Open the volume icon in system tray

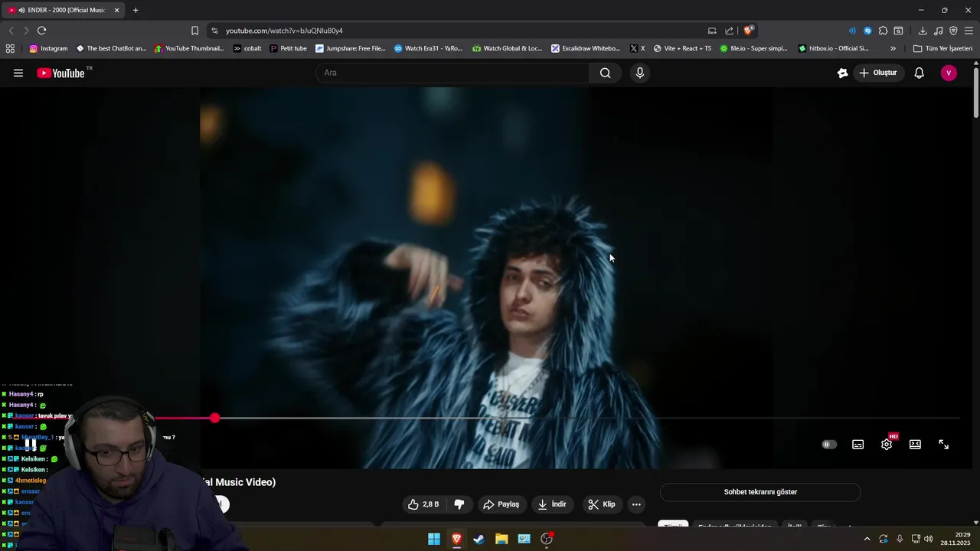tap(929, 539)
